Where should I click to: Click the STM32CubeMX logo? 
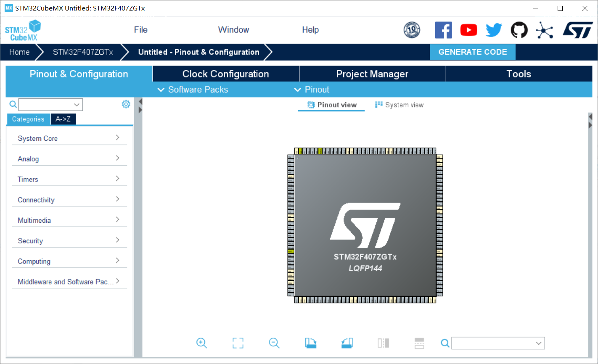23,30
